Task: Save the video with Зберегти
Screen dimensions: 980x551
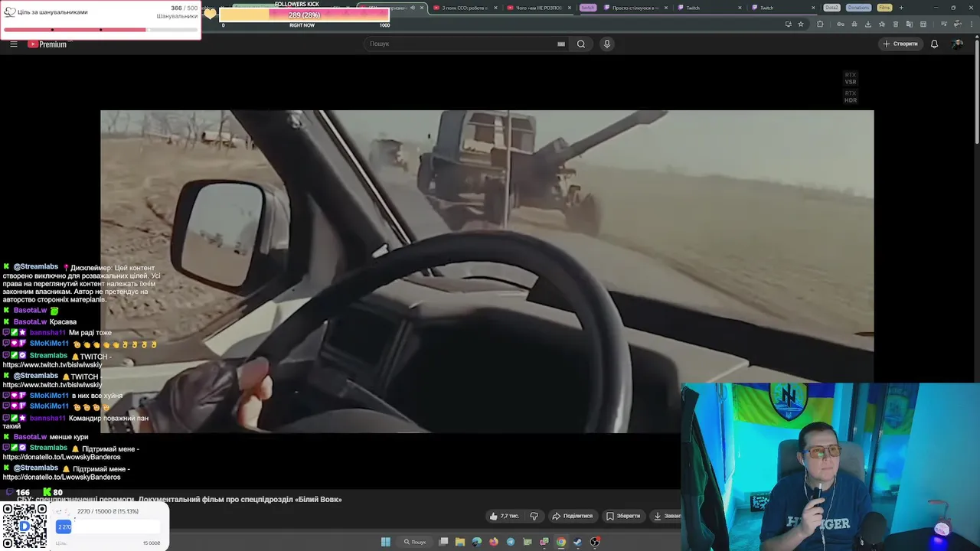Action: (623, 516)
